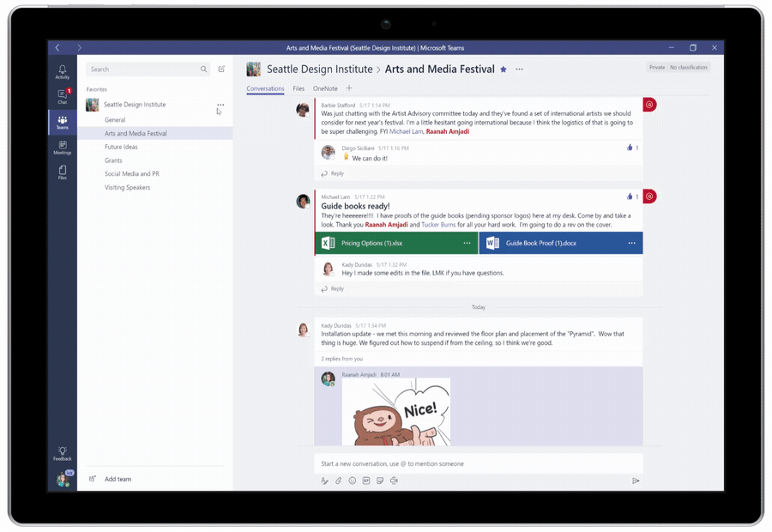Open the GIF picker

click(x=365, y=481)
